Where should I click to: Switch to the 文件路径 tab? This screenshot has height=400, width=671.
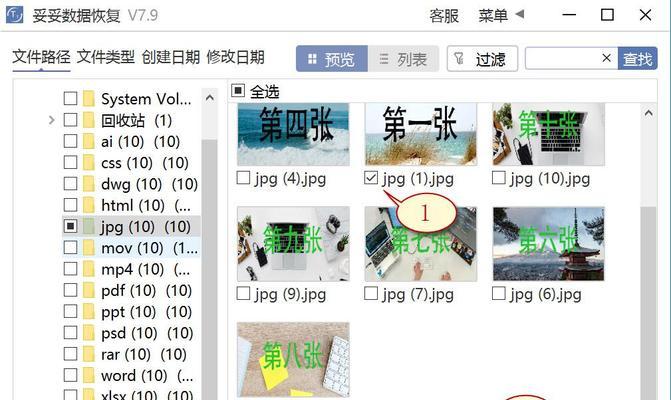coord(41,56)
